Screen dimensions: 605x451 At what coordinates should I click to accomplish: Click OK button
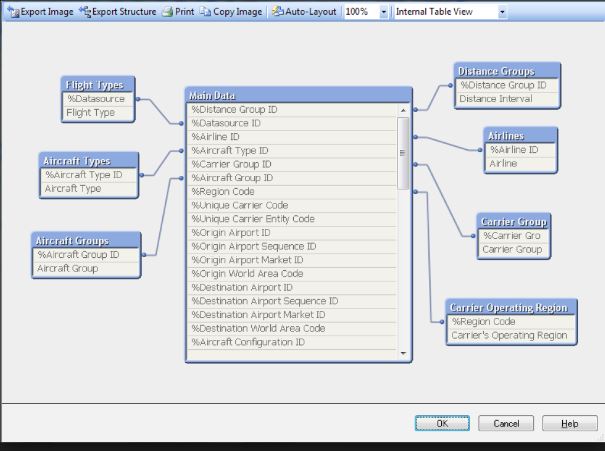(x=442, y=423)
